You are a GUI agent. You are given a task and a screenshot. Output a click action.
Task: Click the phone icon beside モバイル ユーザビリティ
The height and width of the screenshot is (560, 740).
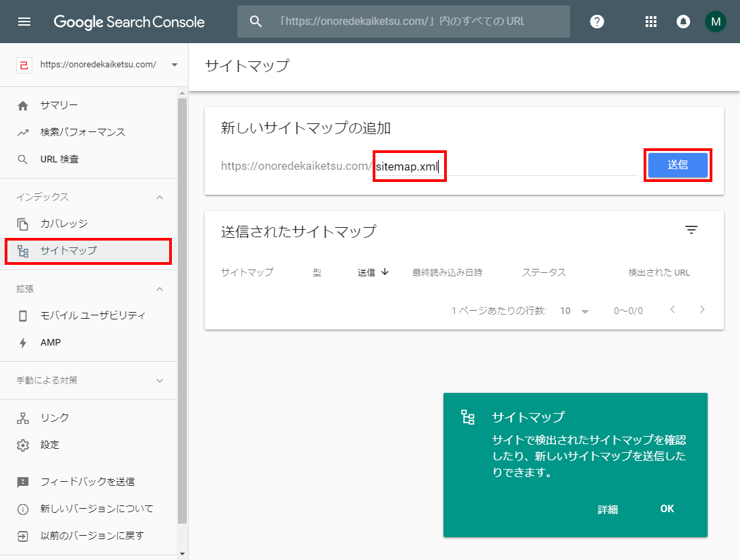pos(23,315)
